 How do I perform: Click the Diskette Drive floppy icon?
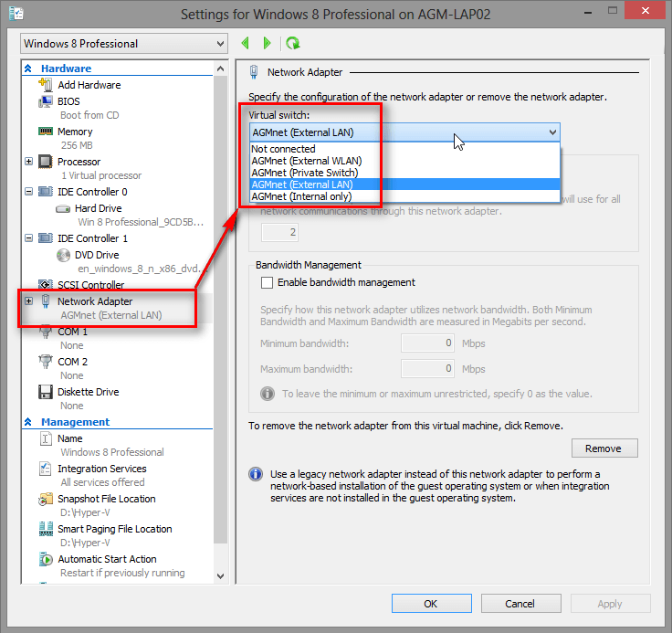[x=46, y=392]
